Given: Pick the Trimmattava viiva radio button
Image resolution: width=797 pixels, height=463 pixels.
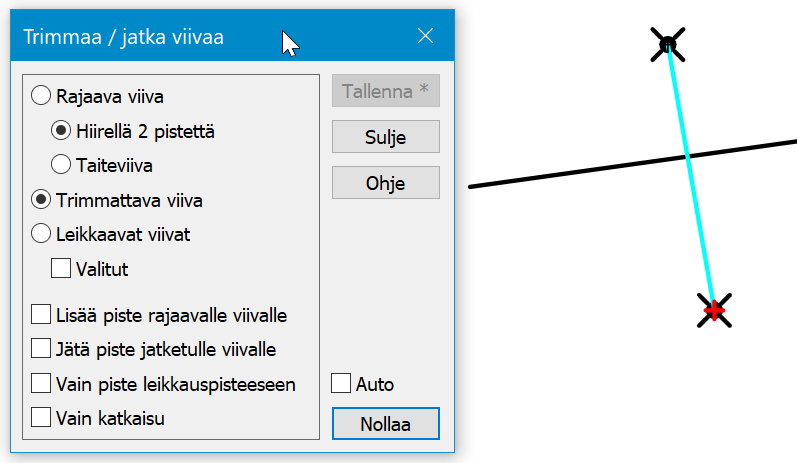Looking at the screenshot, I should [41, 200].
